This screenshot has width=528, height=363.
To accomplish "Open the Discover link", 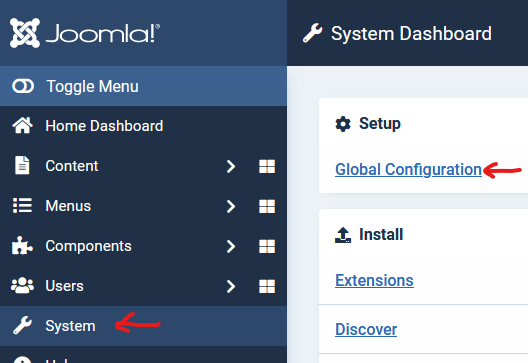I will pos(366,329).
